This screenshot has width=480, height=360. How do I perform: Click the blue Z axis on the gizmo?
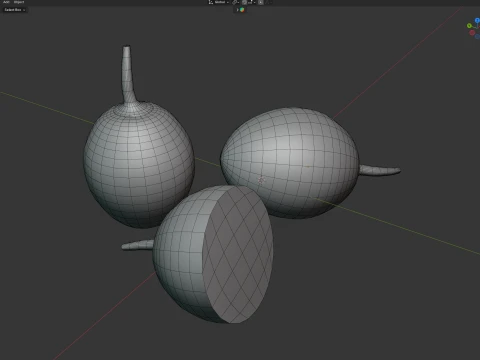click(477, 21)
